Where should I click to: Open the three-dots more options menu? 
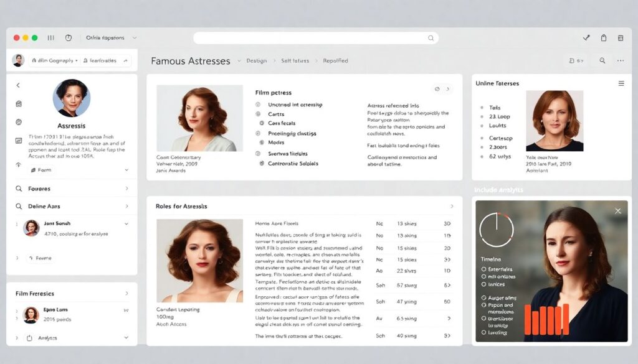pyautogui.click(x=620, y=61)
